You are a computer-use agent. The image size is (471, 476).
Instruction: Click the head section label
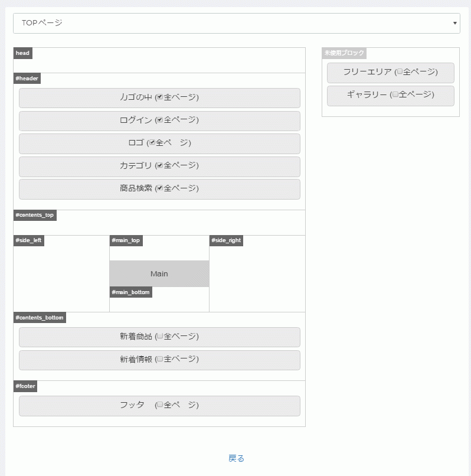pos(23,53)
